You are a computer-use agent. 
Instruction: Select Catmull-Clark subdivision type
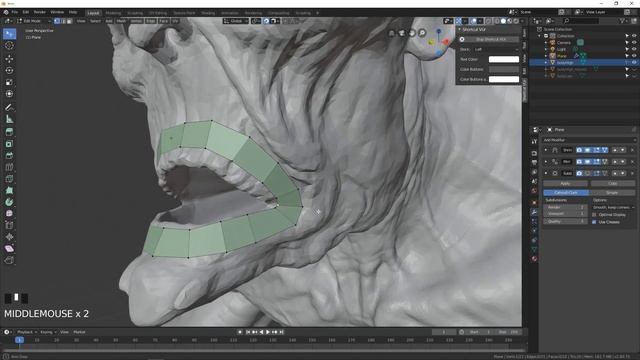(566, 193)
